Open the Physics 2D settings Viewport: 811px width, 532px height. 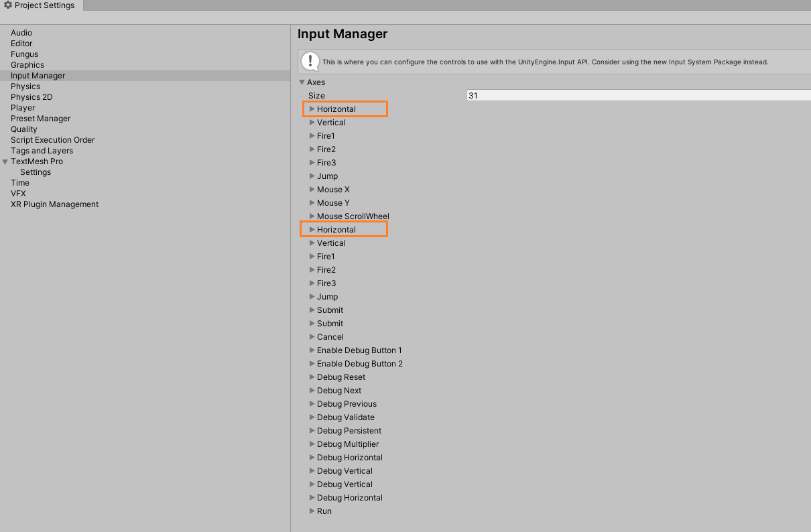31,96
